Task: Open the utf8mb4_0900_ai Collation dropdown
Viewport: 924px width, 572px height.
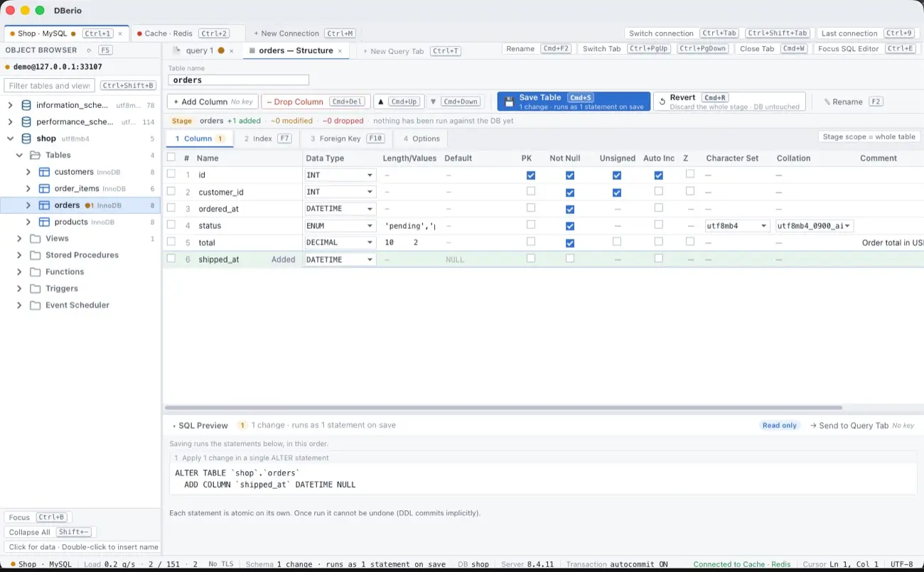Action: pyautogui.click(x=815, y=226)
